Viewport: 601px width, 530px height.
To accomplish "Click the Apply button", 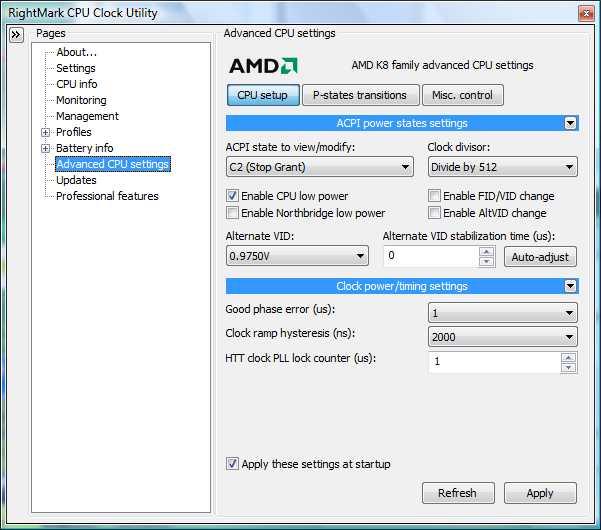I will (x=540, y=493).
